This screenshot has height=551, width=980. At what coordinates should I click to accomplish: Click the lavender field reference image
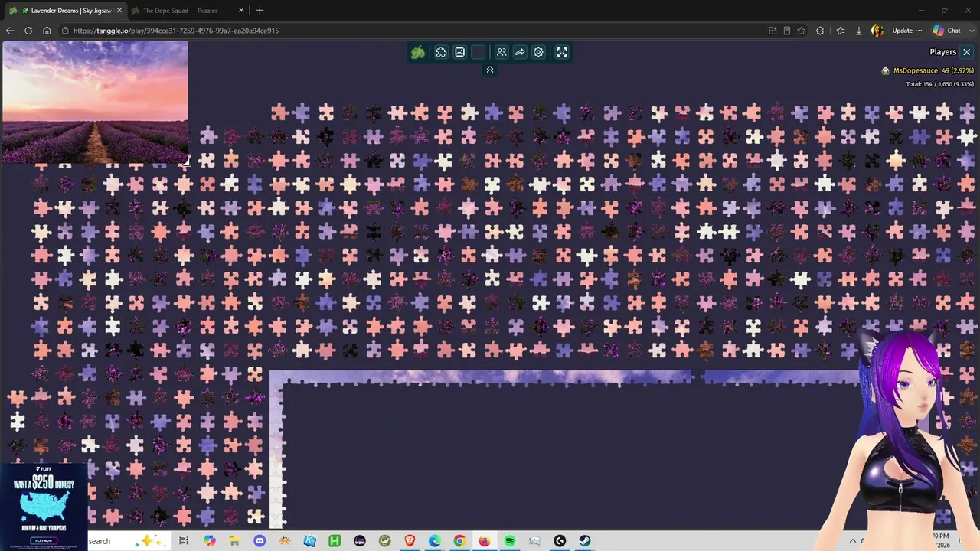click(95, 102)
